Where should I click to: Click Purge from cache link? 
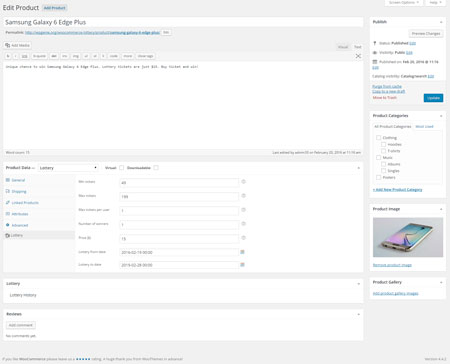tap(387, 86)
